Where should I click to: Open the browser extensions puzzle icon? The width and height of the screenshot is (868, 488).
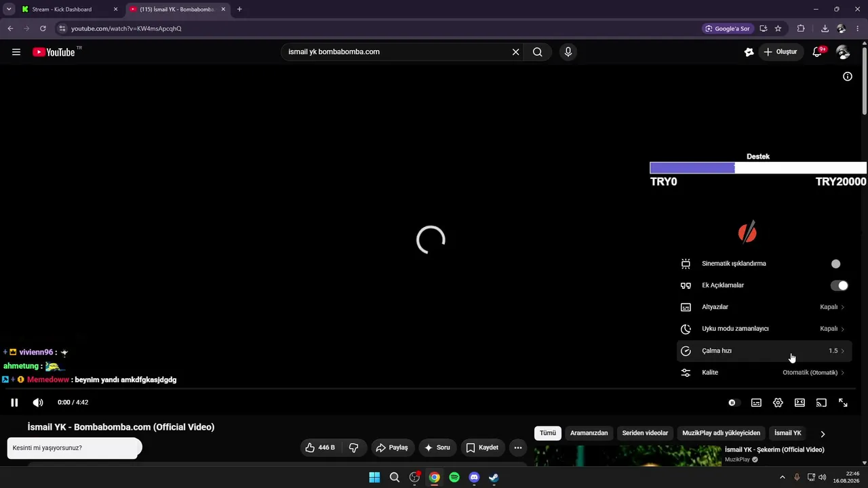coord(801,28)
